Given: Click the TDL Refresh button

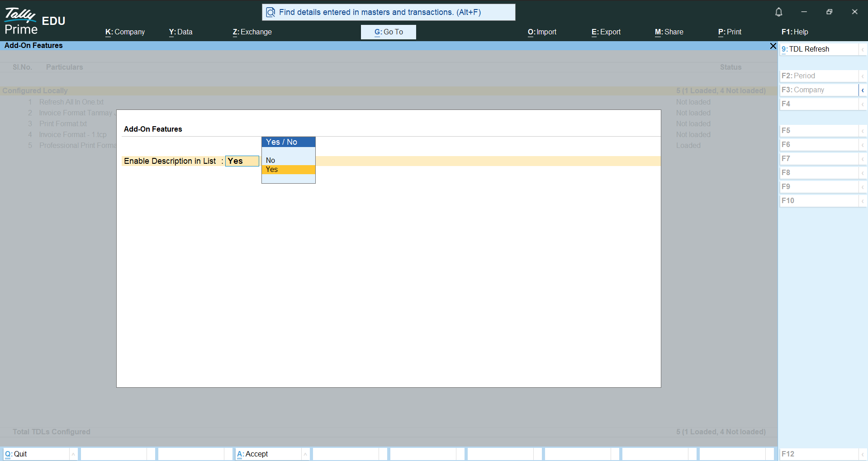Looking at the screenshot, I should (819, 49).
